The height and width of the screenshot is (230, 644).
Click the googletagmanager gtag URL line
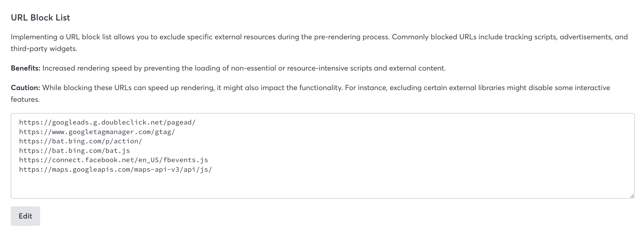coord(97,132)
